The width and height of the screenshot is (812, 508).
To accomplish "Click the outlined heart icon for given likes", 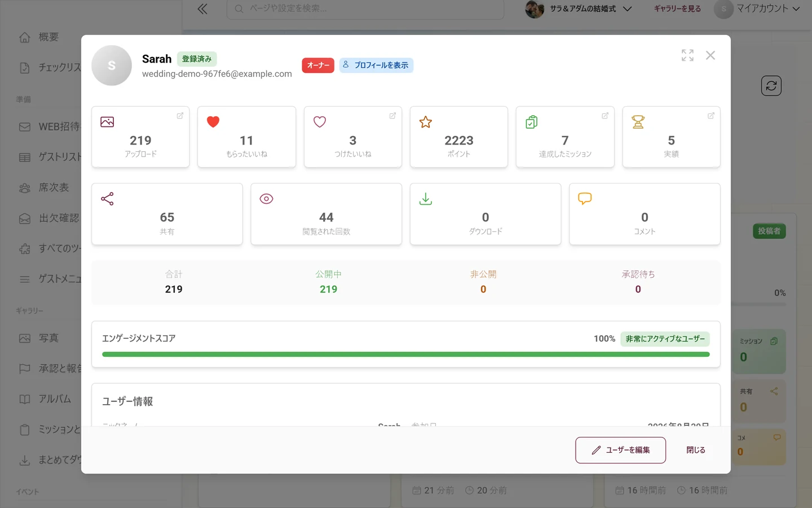I will (x=320, y=122).
